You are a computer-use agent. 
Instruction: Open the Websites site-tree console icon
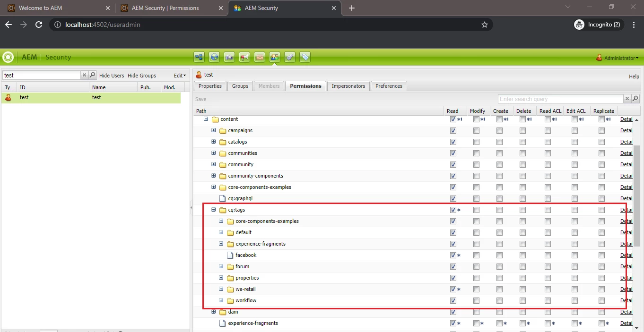199,57
